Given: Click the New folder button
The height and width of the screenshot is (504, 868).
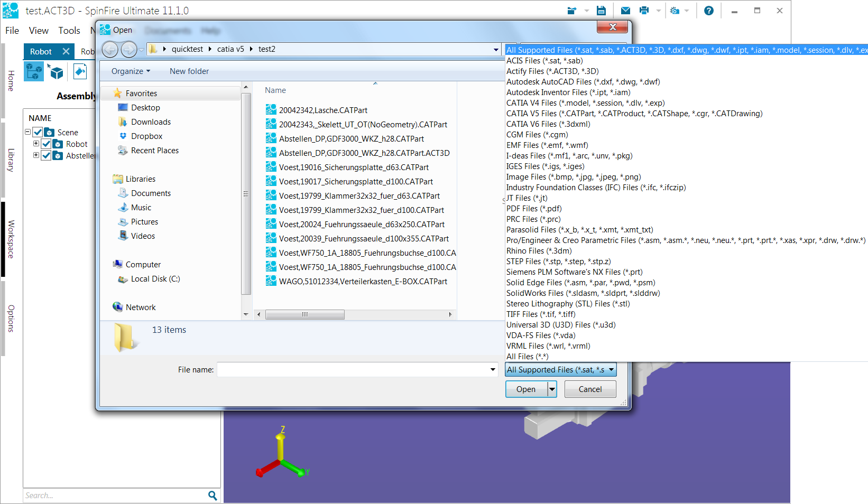Looking at the screenshot, I should pyautogui.click(x=189, y=71).
